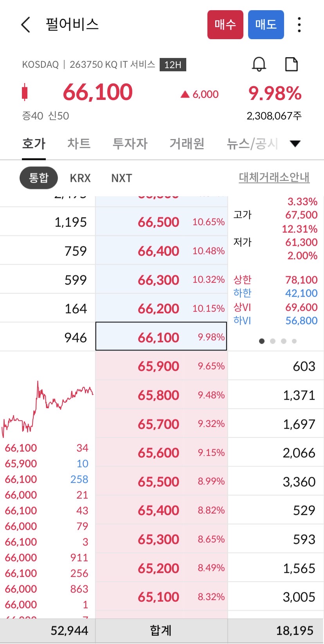
Task: Select the 65,500 bid price row
Action: 161,481
